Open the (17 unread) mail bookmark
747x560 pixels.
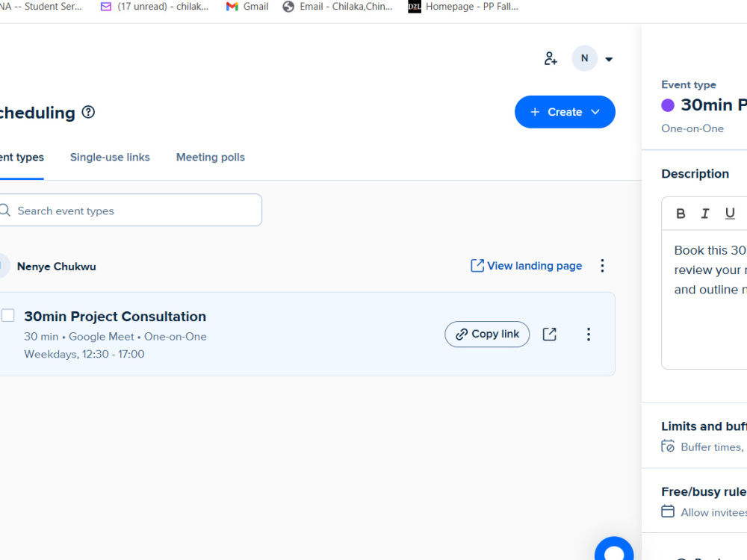coord(155,7)
